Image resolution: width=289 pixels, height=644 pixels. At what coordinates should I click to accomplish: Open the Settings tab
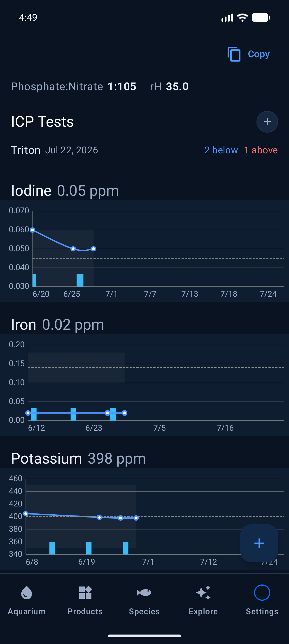click(x=262, y=600)
